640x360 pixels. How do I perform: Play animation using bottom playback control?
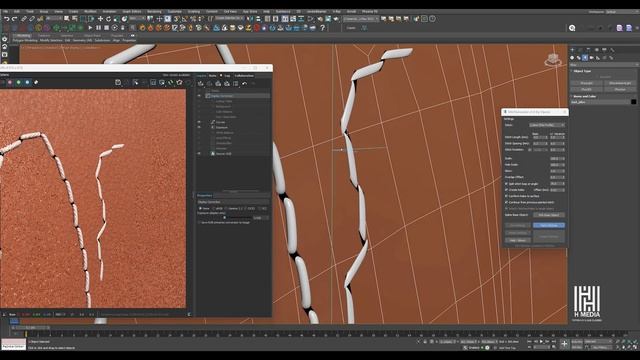[541, 341]
